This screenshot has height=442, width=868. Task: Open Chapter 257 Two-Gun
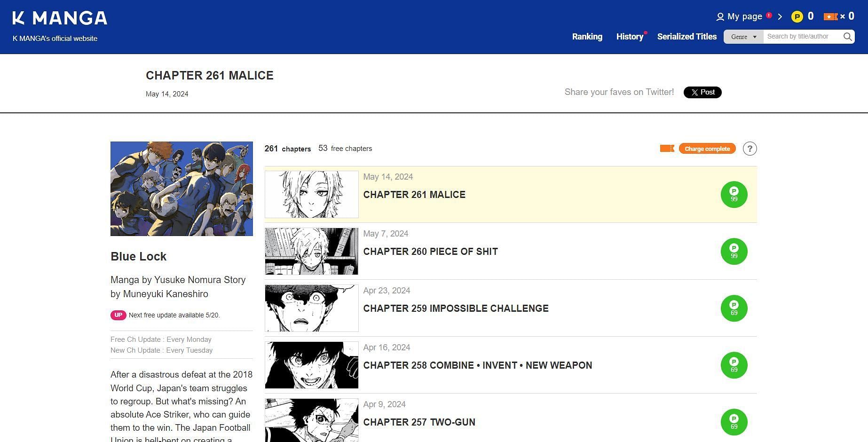pos(419,422)
